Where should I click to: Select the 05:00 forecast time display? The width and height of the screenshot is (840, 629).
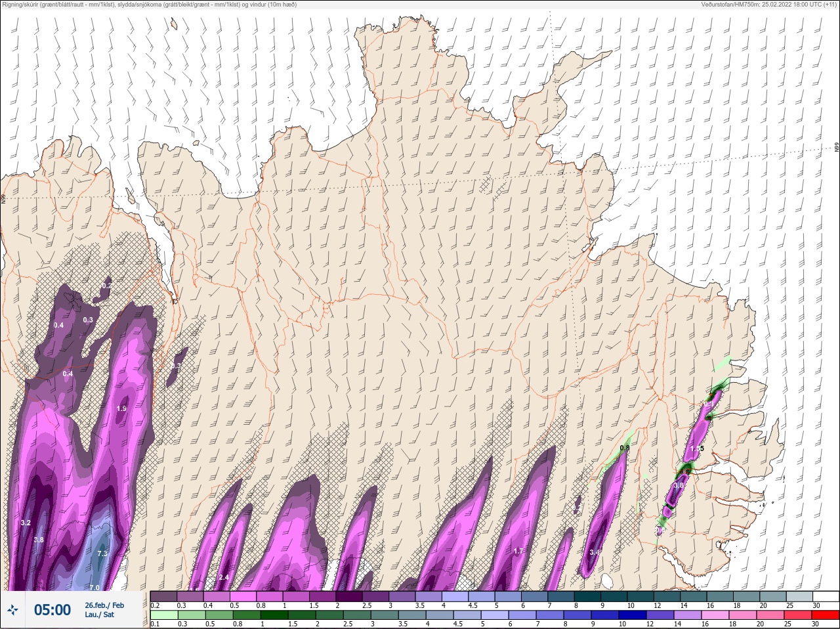(52, 610)
